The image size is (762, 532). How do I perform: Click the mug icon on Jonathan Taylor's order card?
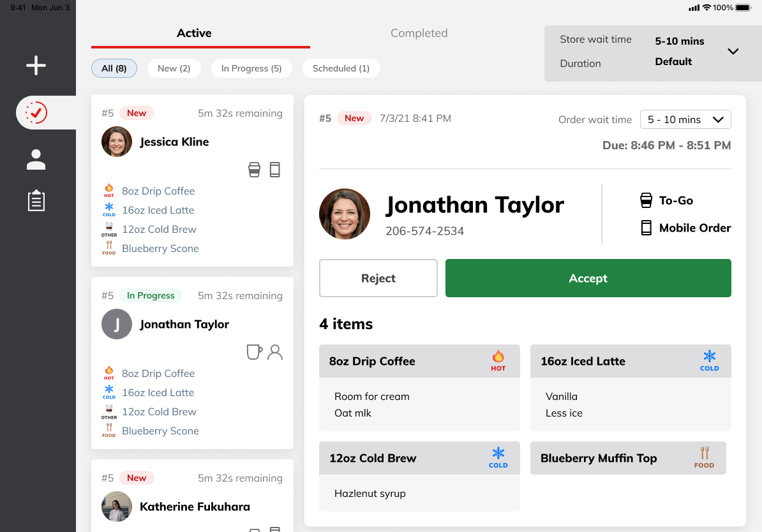254,351
